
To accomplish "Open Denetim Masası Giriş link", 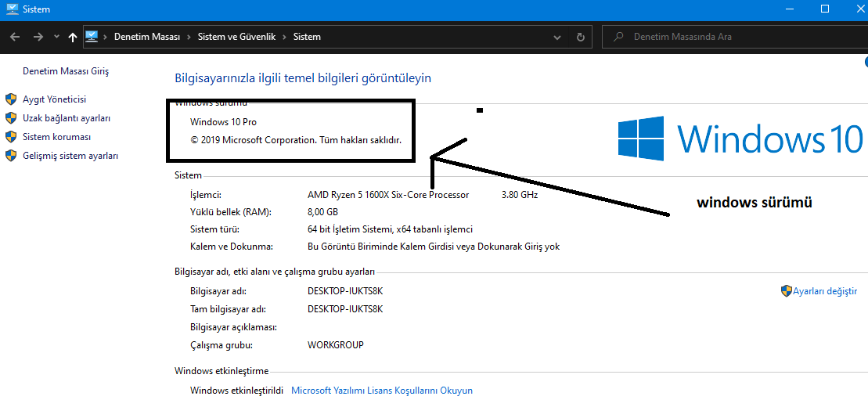I will point(66,71).
